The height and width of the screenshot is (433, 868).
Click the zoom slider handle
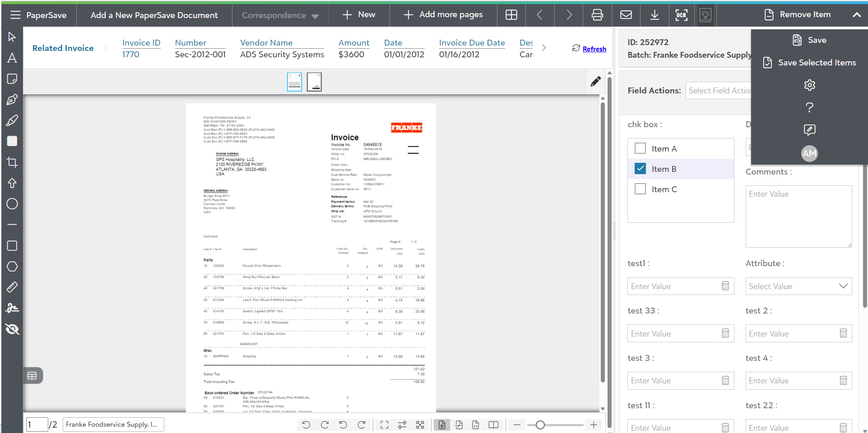click(x=540, y=425)
